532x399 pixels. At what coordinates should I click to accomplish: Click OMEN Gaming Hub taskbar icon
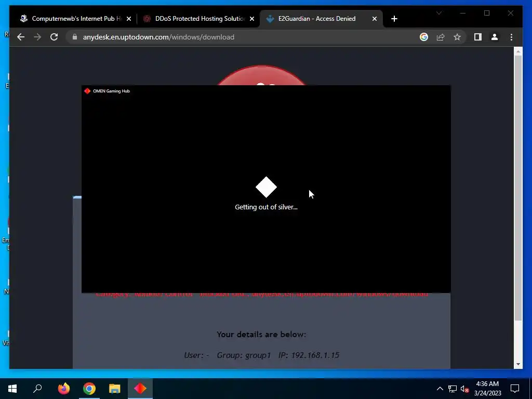(x=140, y=389)
